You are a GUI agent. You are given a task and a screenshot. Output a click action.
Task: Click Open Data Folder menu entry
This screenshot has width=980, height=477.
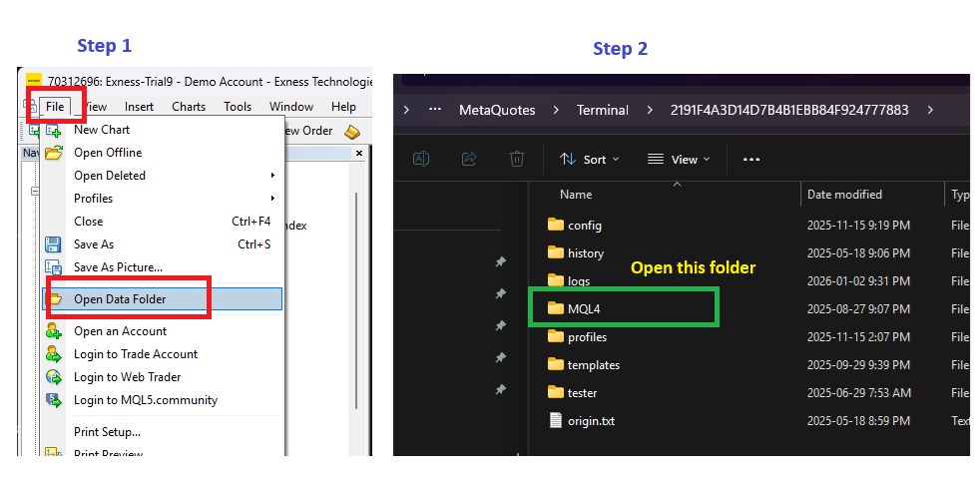[120, 299]
